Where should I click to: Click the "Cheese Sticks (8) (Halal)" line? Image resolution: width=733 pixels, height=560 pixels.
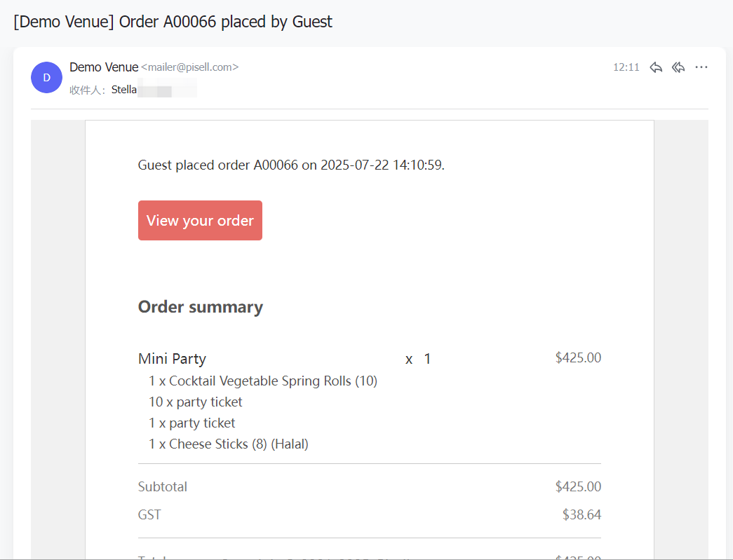229,444
